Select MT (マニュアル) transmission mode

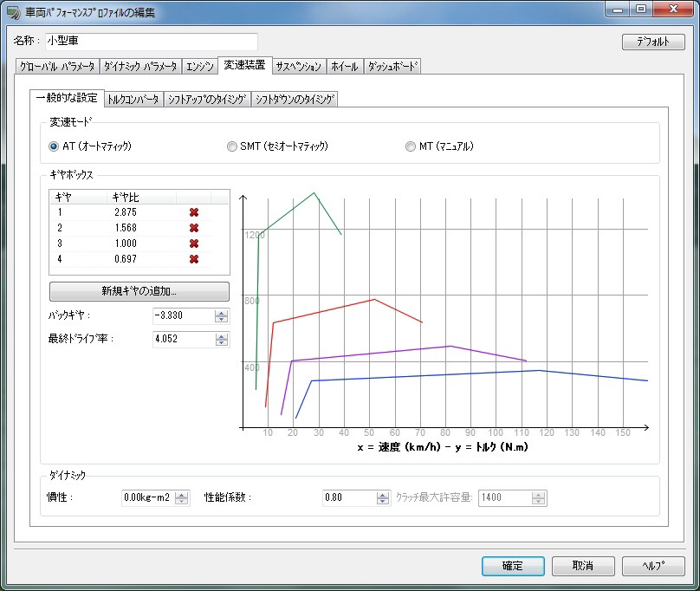411,146
